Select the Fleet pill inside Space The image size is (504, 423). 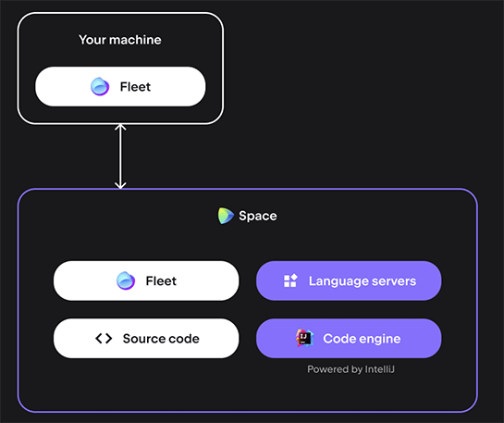(146, 280)
